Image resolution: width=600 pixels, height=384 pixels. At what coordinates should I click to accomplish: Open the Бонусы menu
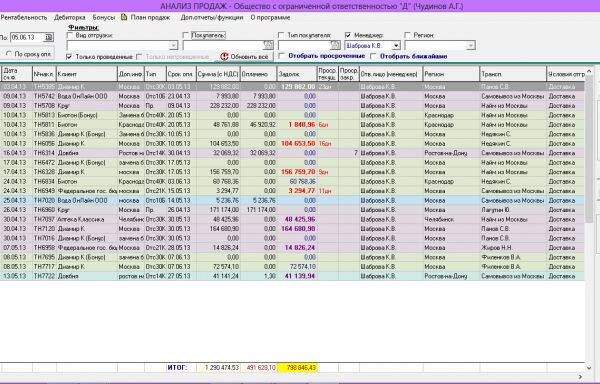point(104,18)
